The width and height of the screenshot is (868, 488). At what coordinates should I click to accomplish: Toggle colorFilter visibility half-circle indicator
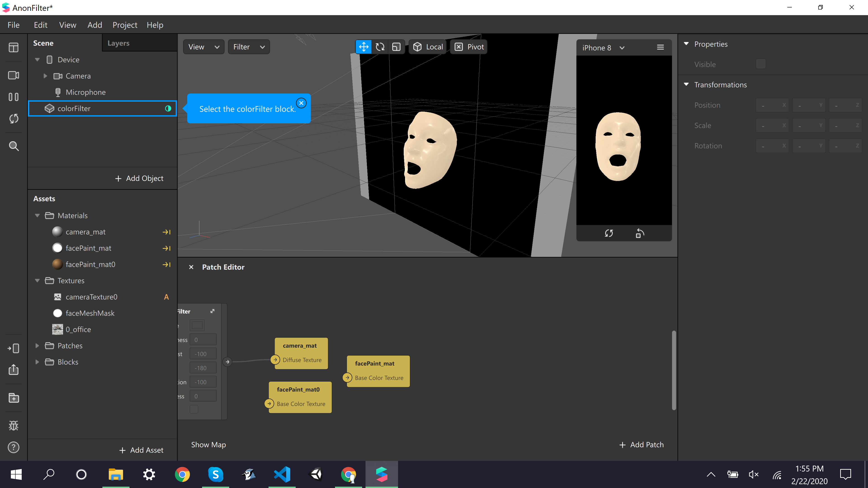click(x=168, y=108)
